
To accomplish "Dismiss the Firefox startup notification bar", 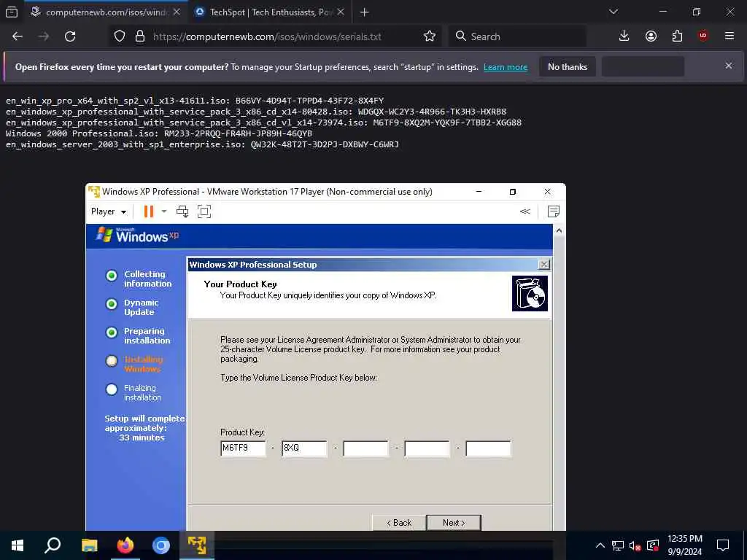I will click(729, 66).
